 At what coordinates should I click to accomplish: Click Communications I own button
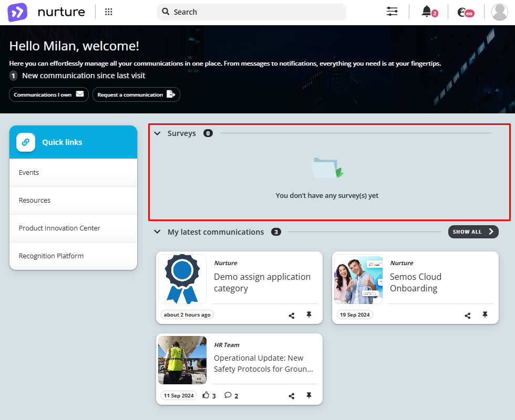(49, 94)
